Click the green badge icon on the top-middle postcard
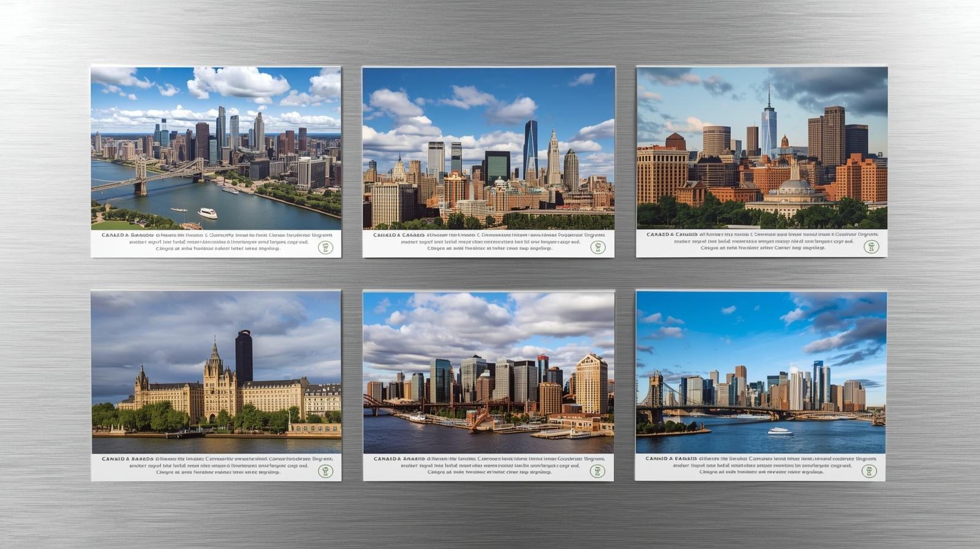This screenshot has width=980, height=549. tap(597, 248)
